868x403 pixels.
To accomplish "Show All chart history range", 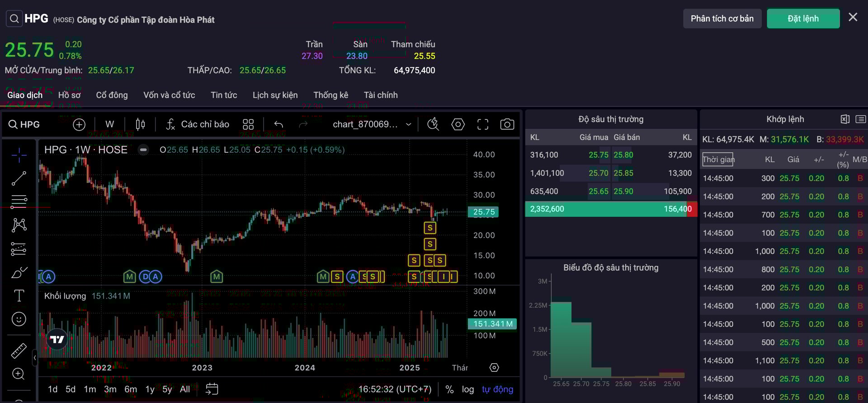I will pyautogui.click(x=185, y=389).
